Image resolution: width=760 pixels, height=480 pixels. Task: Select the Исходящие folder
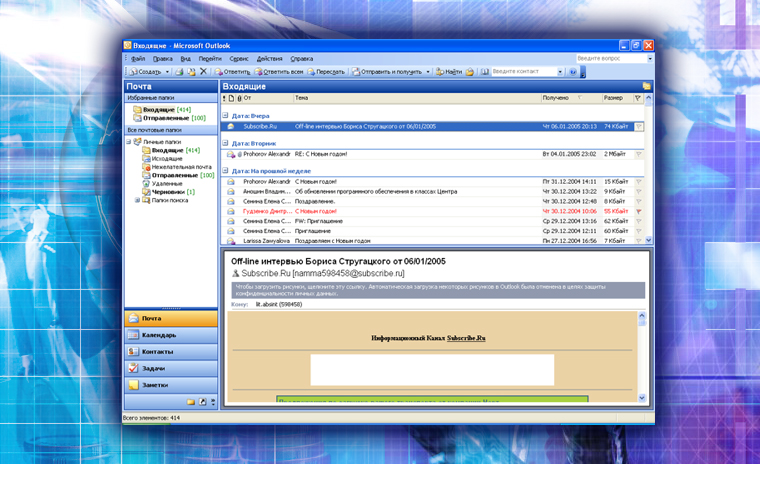point(162,159)
